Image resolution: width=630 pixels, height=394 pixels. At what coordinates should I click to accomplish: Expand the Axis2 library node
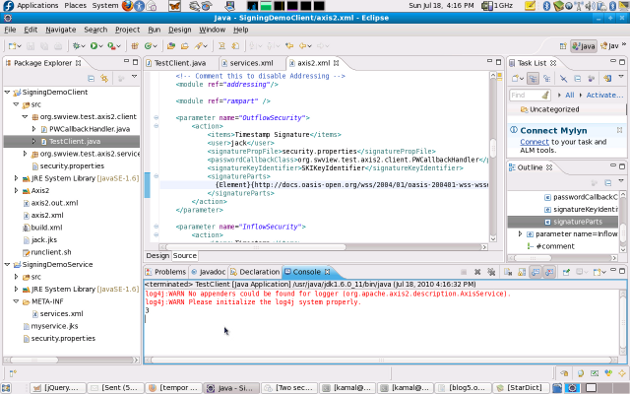(x=16, y=190)
